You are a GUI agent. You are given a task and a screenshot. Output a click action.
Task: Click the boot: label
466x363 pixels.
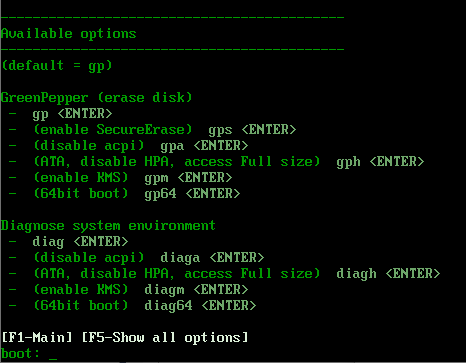(21, 353)
